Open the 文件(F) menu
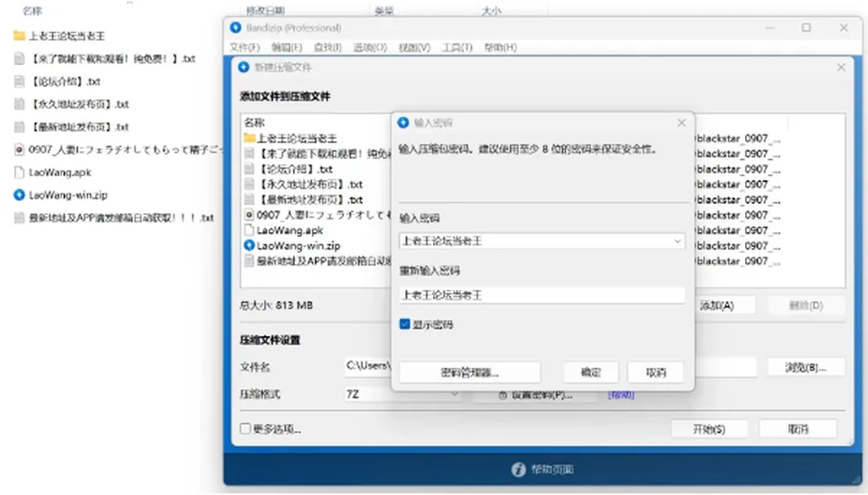The width and height of the screenshot is (868, 495). point(244,48)
